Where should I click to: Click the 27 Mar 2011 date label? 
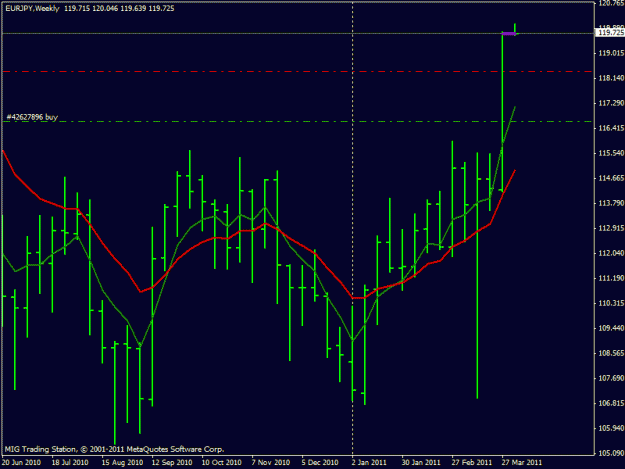pyautogui.click(x=522, y=463)
